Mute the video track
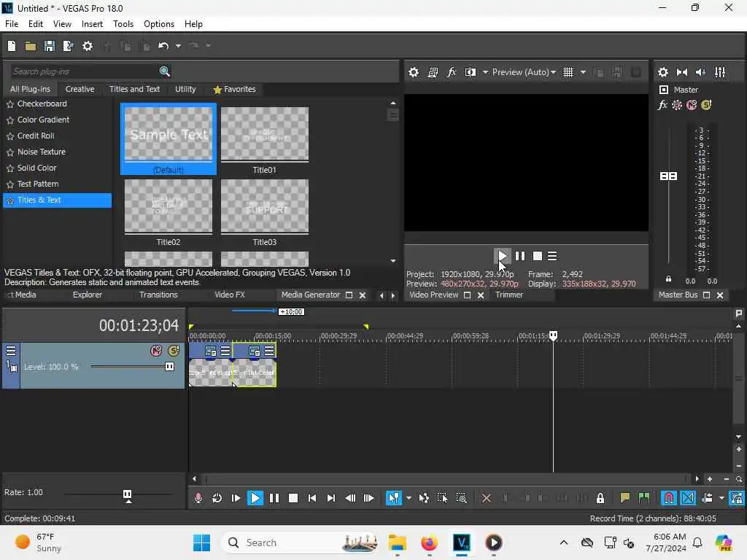This screenshot has width=747, height=560. click(156, 351)
